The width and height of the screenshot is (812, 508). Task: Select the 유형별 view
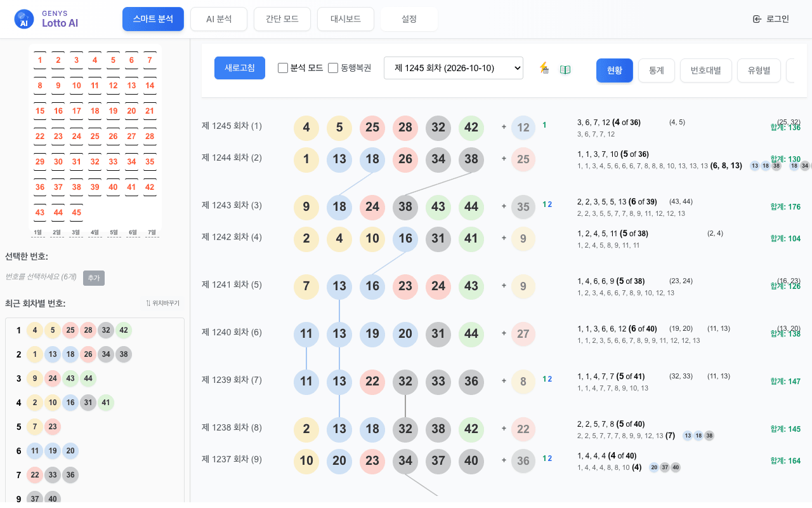[759, 70]
